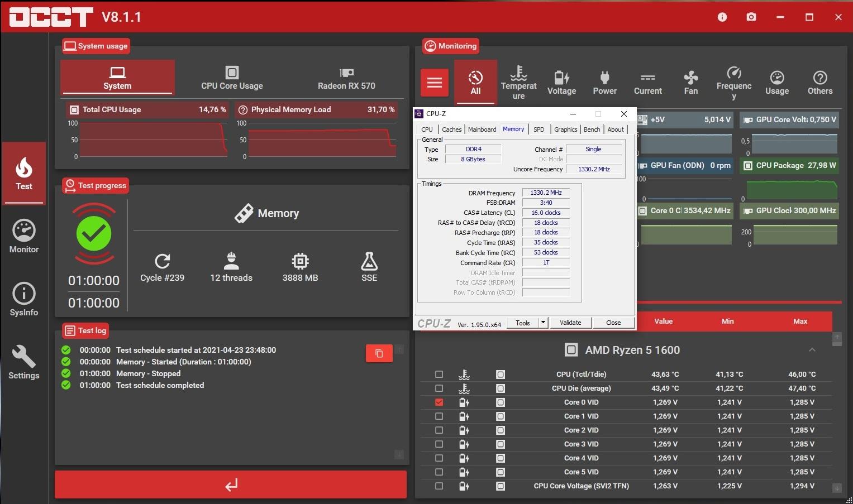Filter monitoring by Temperature
This screenshot has width=853, height=504.
[518, 82]
